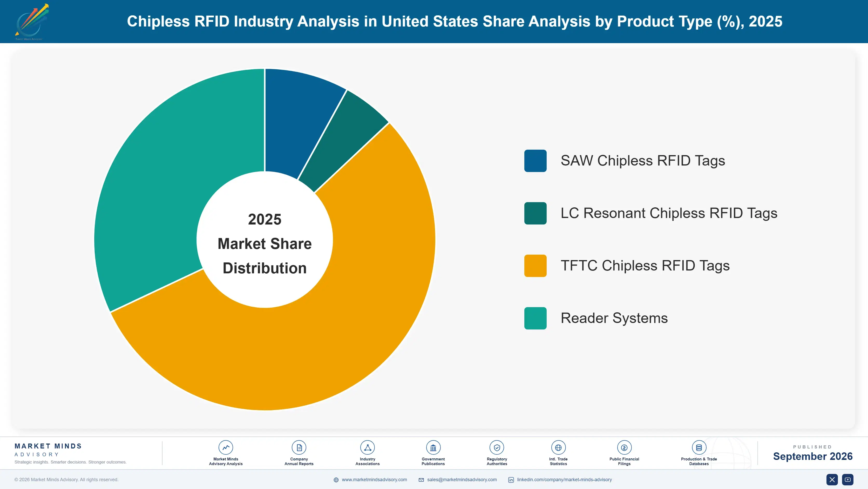This screenshot has height=489, width=868.
Task: Click the 'LC Resonant Chipless RFID Tags' label
Action: (669, 213)
